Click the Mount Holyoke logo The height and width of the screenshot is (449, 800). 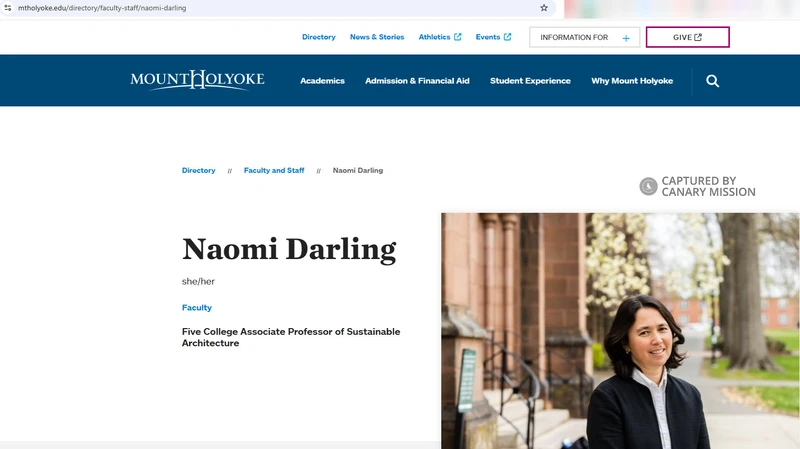pos(197,80)
